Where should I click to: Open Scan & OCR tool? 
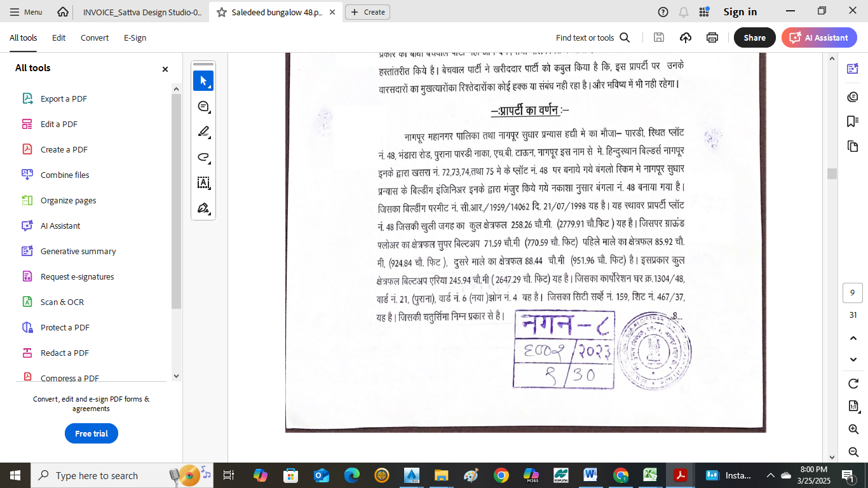(x=62, y=302)
